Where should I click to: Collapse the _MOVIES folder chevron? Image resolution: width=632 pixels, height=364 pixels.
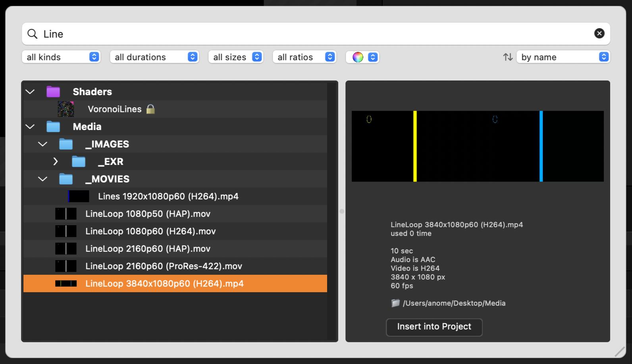[x=43, y=179]
